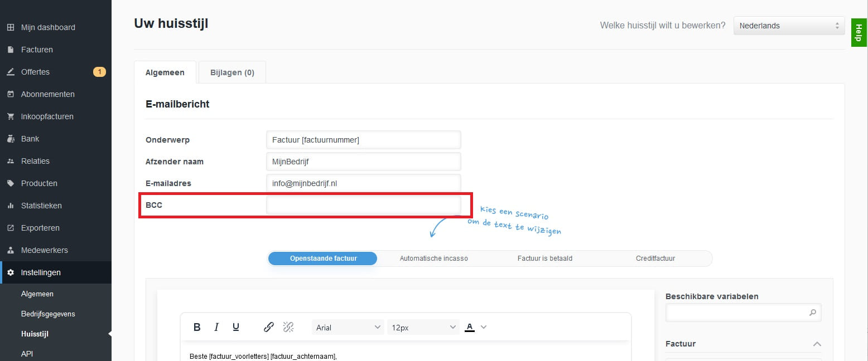Open the text color picker
Viewport: 868px width, 361px height.
[x=476, y=328]
